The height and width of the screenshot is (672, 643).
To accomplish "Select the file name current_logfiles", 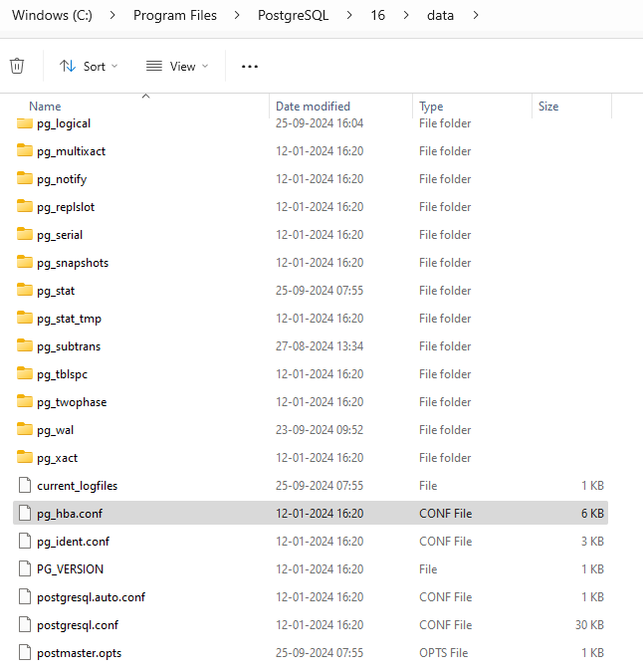I will 77,486.
